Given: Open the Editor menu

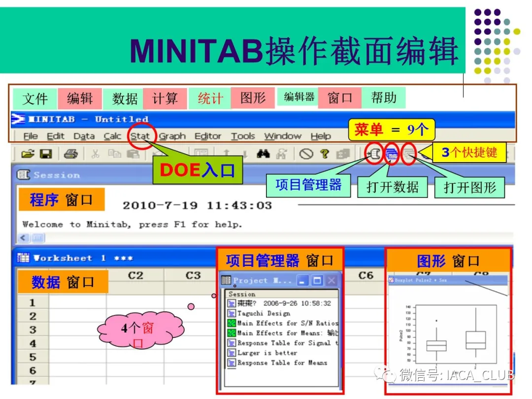Looking at the screenshot, I should [208, 136].
